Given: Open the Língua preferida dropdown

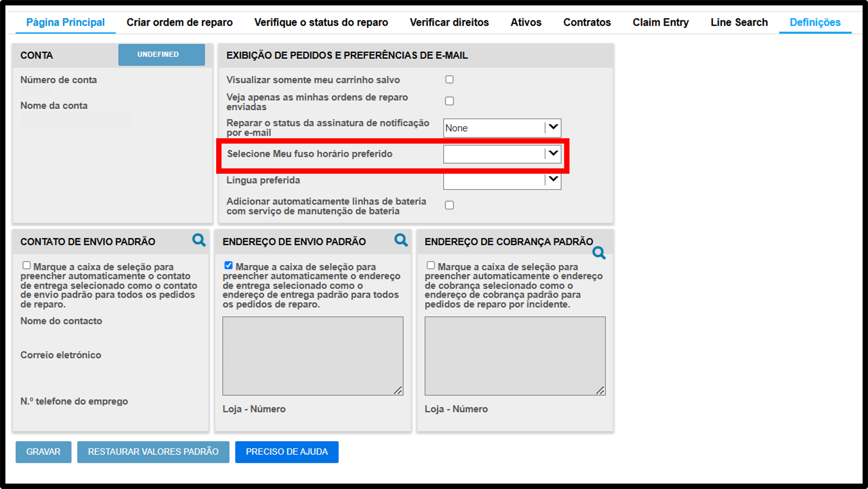Looking at the screenshot, I should click(x=502, y=181).
